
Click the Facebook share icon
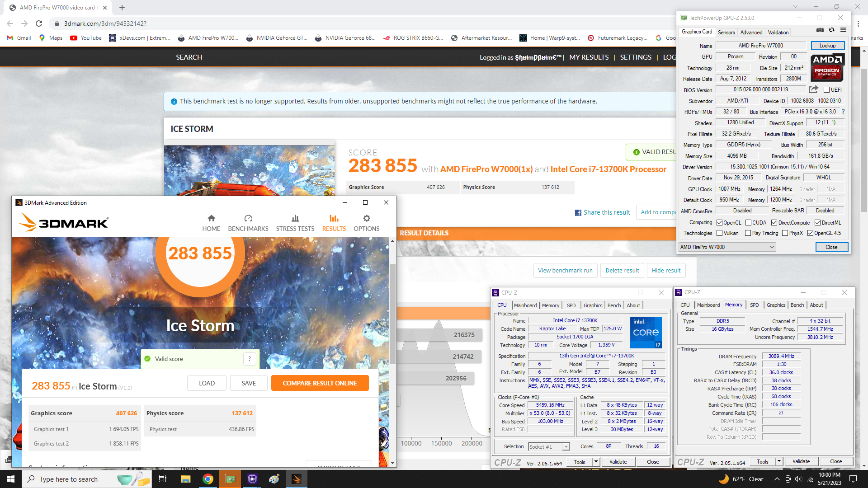(x=578, y=213)
